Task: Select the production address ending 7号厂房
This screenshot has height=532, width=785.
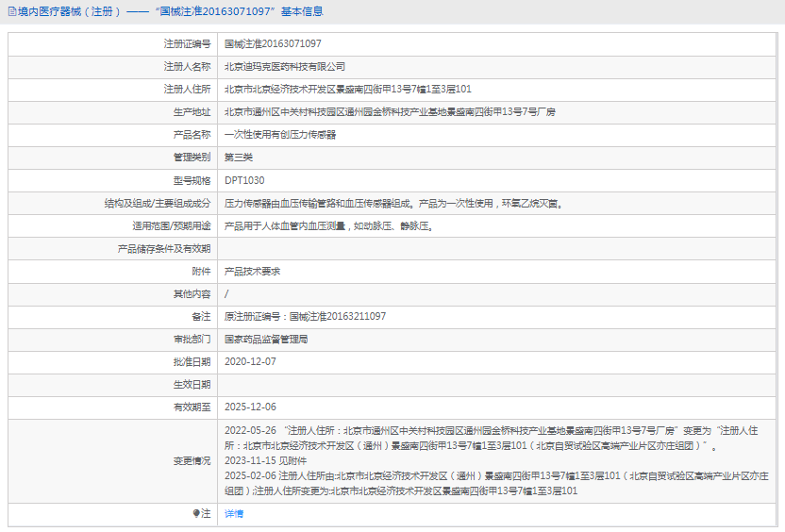Action: [x=390, y=112]
